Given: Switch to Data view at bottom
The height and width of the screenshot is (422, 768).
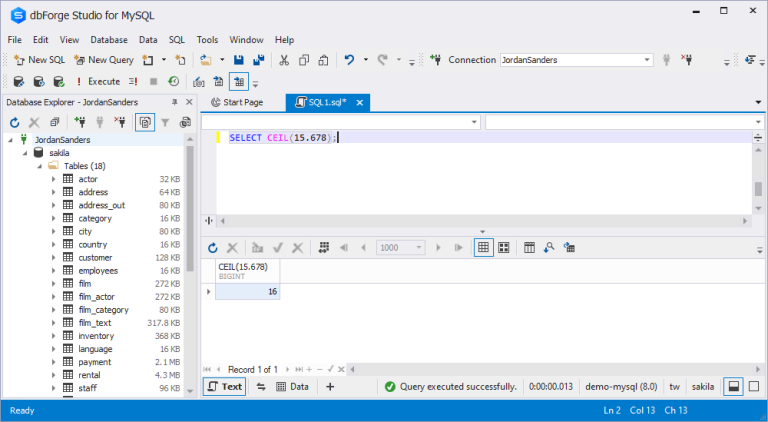Looking at the screenshot, I should coord(293,386).
